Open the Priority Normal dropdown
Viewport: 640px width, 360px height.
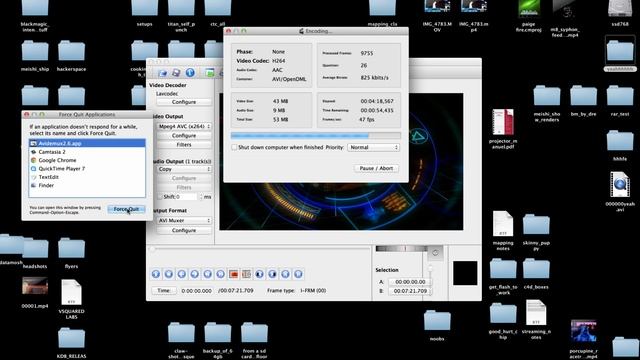(x=373, y=147)
